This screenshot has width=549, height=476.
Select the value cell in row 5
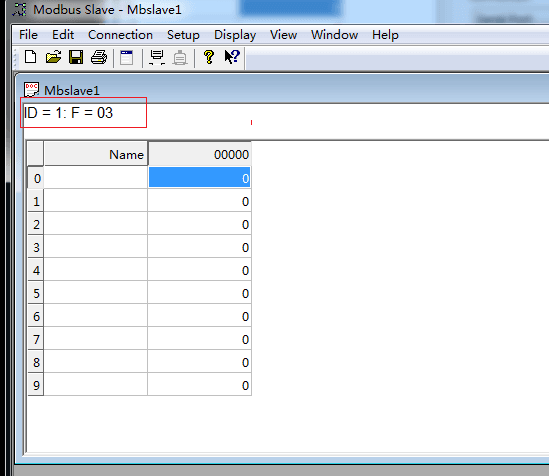click(200, 292)
